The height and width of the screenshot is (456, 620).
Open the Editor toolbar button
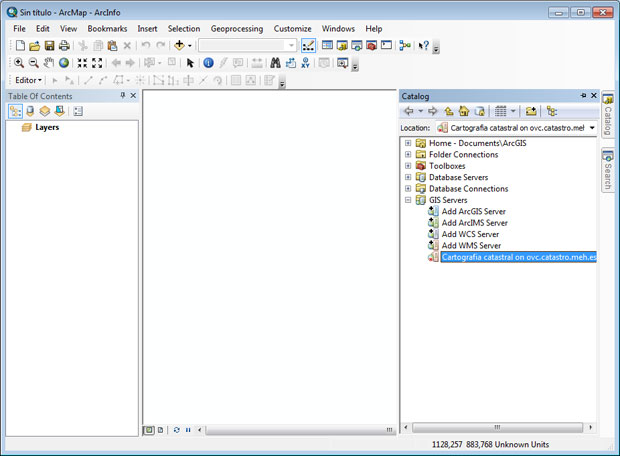(308, 45)
